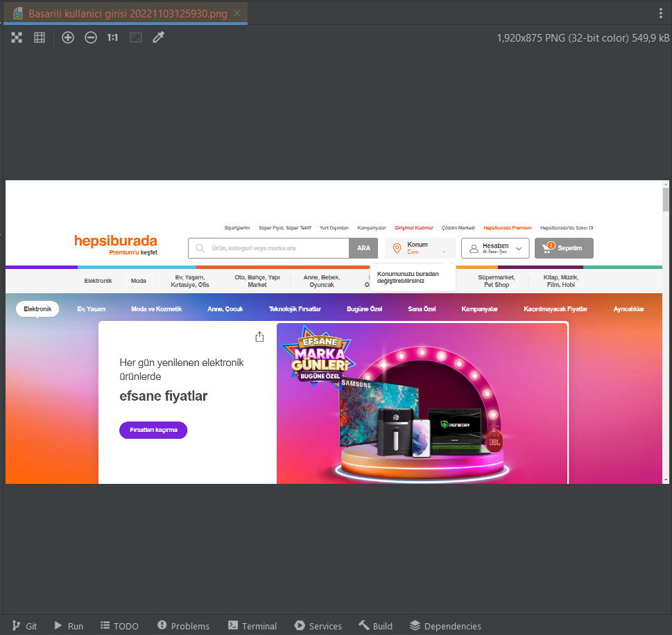Select Kaçırılmayacak Fiyatlar banner tab
The height and width of the screenshot is (635, 672).
click(x=555, y=309)
